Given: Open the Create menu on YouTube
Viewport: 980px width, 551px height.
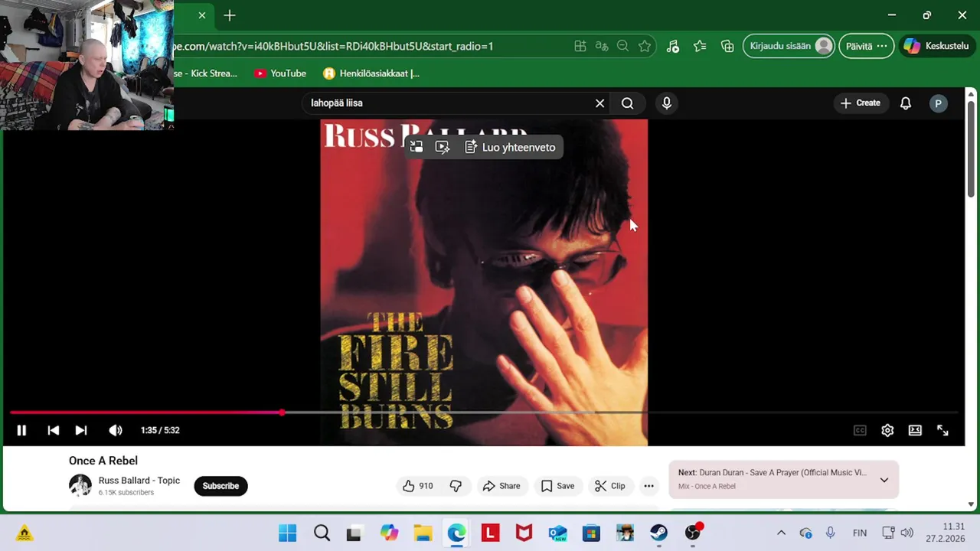Looking at the screenshot, I should pyautogui.click(x=861, y=103).
